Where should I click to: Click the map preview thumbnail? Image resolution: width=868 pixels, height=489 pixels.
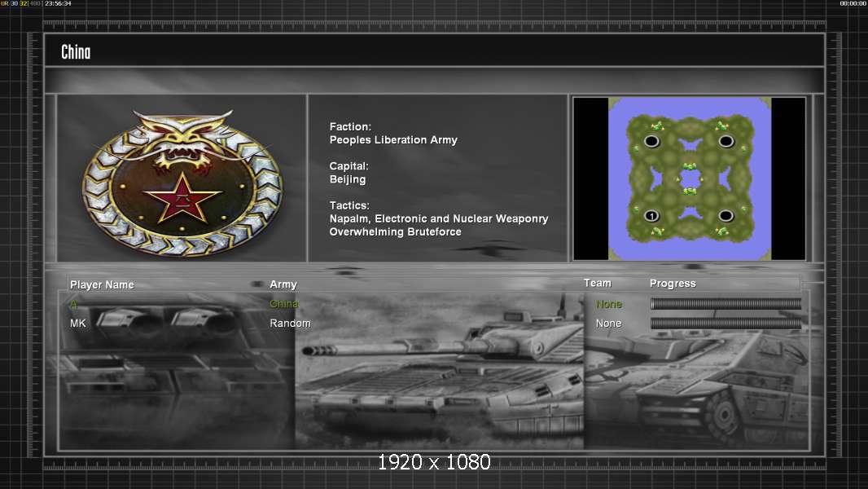click(689, 178)
